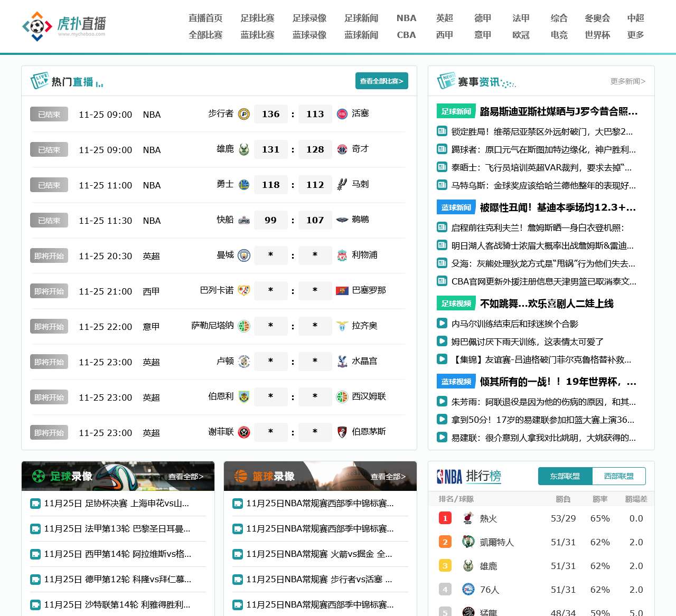Click 雄鹿 row in rankings table
Image resolution: width=676 pixels, height=616 pixels.
(541, 566)
